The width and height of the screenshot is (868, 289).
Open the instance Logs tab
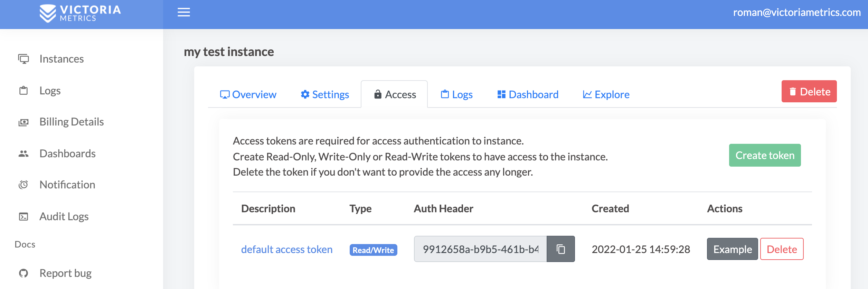[x=456, y=94]
